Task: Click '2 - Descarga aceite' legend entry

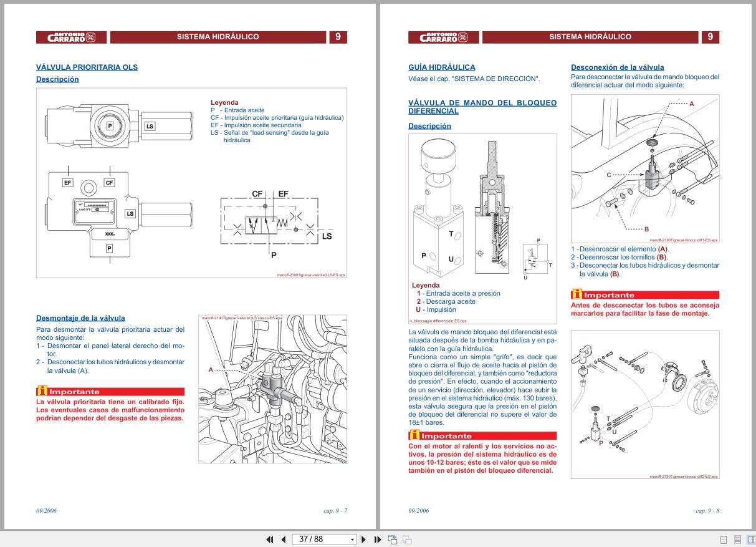Action: tap(446, 301)
